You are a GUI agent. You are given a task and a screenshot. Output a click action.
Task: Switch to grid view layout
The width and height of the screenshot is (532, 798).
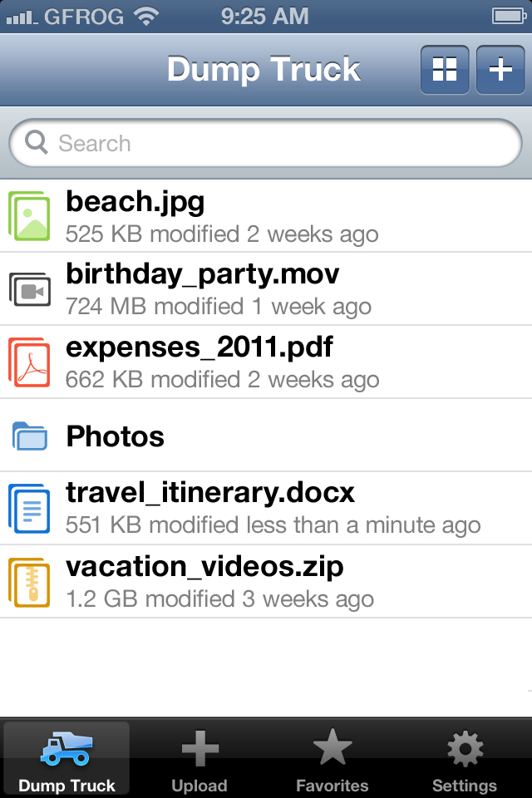tap(445, 69)
